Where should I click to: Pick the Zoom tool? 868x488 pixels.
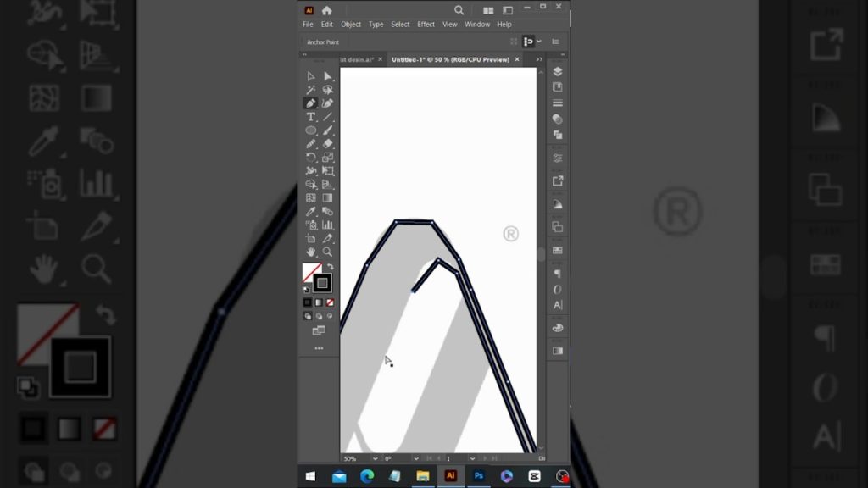pos(329,252)
